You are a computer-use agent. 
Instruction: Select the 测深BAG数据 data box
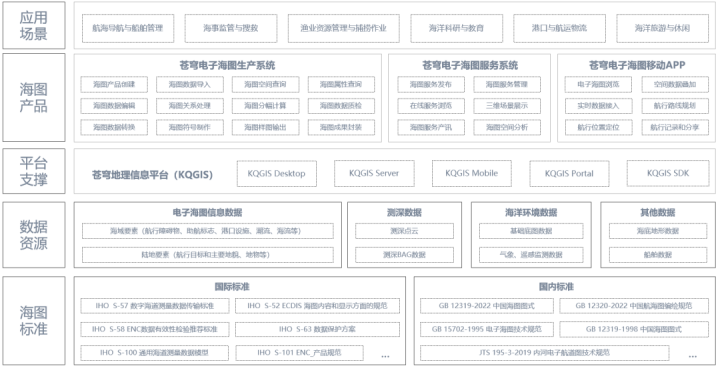click(x=404, y=255)
